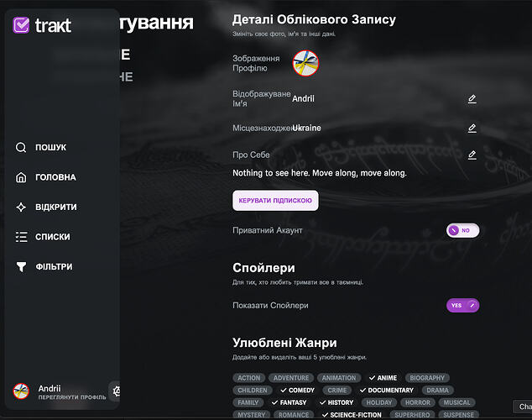Select the SUPERHERO genre chip

tap(412, 415)
